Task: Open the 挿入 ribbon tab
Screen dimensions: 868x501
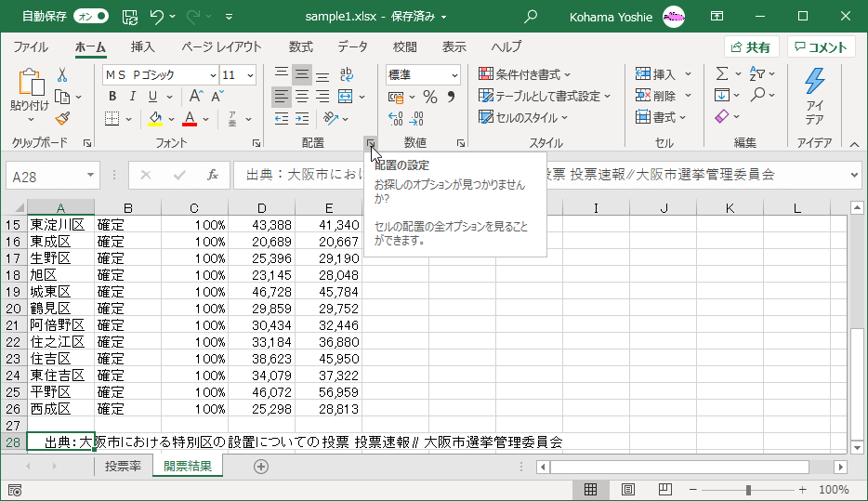Action: tap(143, 47)
